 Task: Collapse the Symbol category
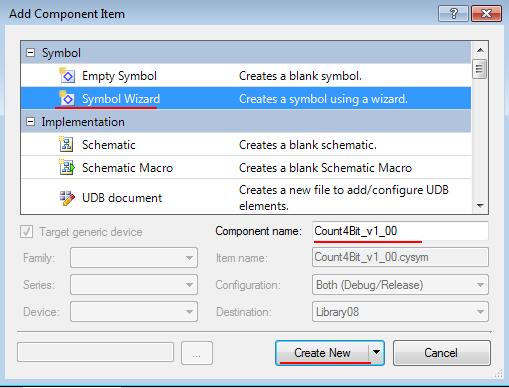30,53
